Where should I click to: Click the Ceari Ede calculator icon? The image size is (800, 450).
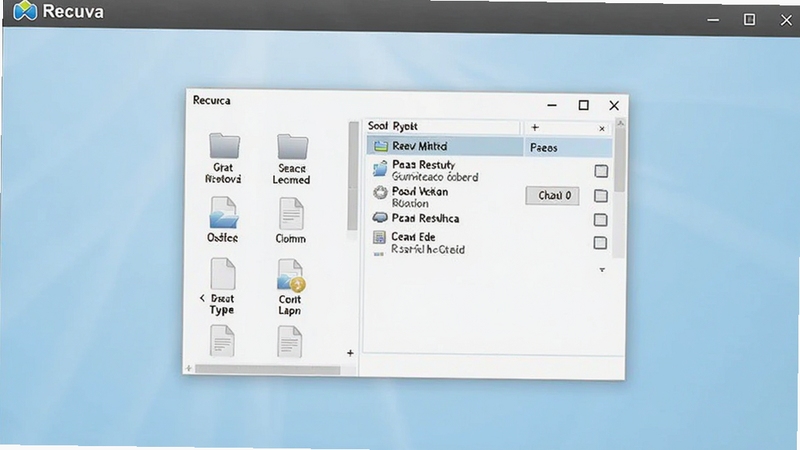coord(379,237)
